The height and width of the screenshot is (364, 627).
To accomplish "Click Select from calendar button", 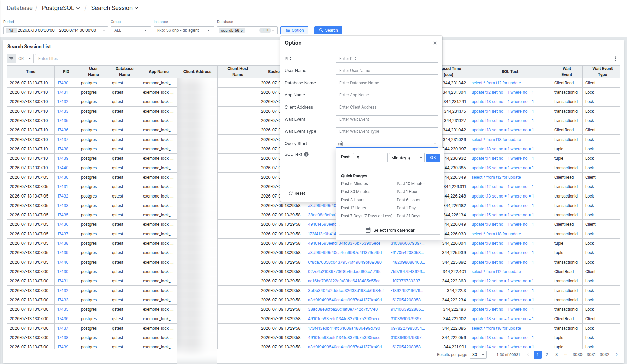I will click(x=390, y=230).
